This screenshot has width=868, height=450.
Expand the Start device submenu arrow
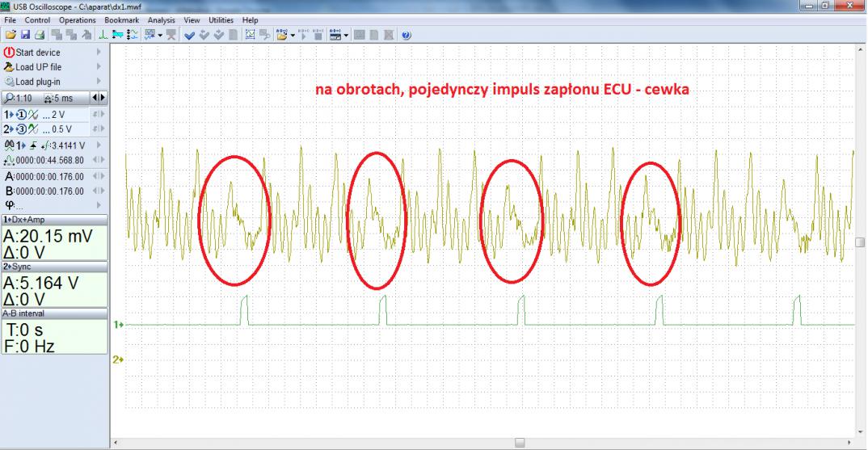tap(99, 52)
